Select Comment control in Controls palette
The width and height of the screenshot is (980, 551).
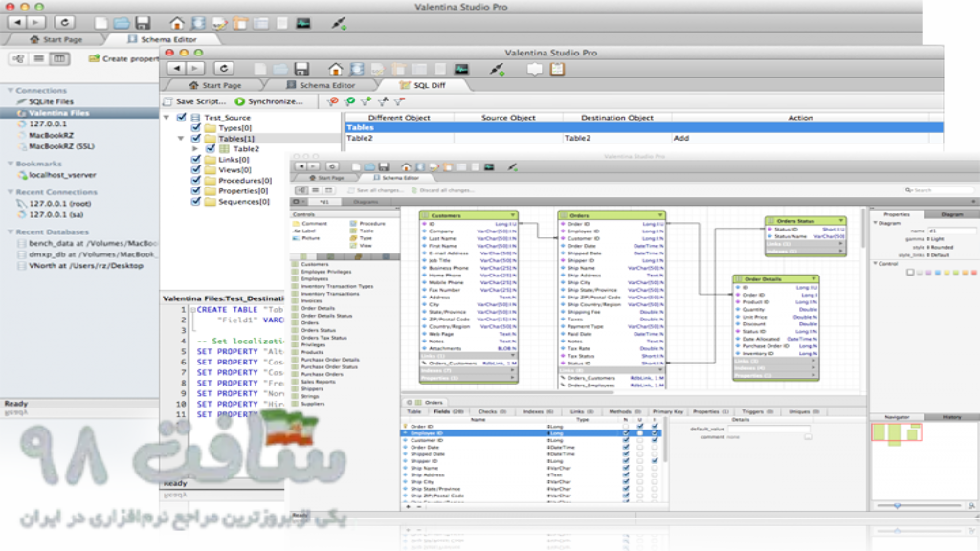pyautogui.click(x=309, y=223)
